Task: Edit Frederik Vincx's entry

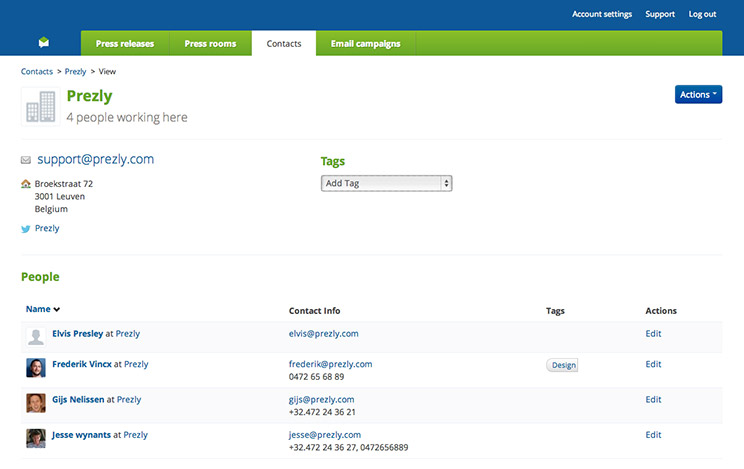Action: coord(653,364)
